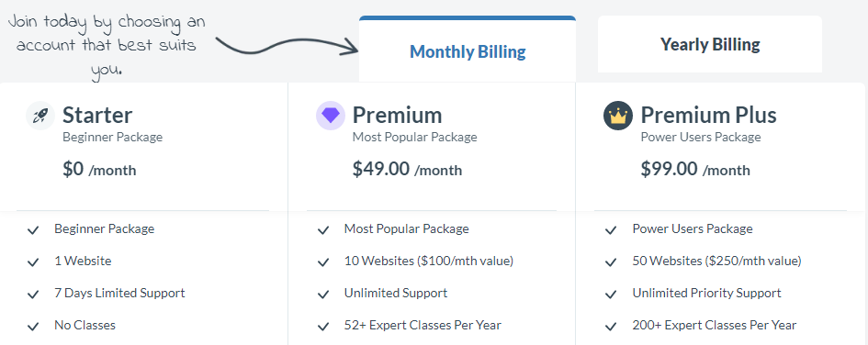868x345 pixels.
Task: Switch to the Yearly Billing tab
Action: coord(710,44)
